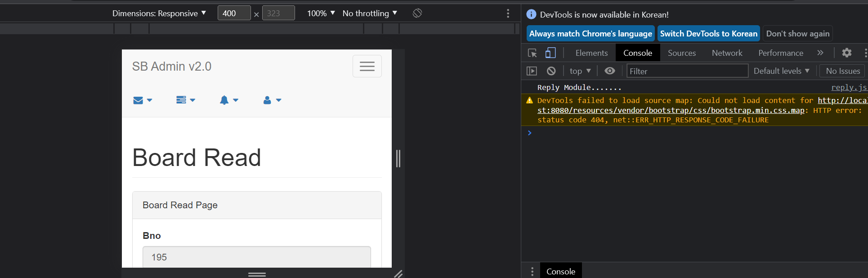Image resolution: width=868 pixels, height=278 pixels.
Task: Switch to the Performance tab
Action: pyautogui.click(x=781, y=53)
